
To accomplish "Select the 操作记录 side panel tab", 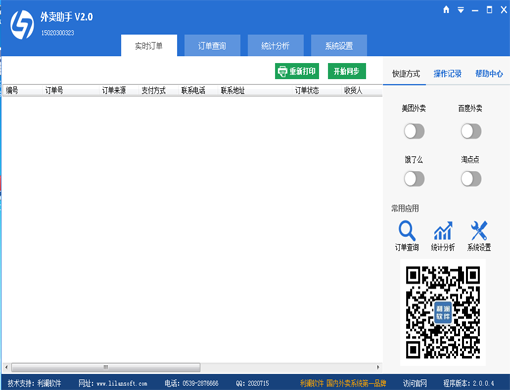I will pyautogui.click(x=447, y=74).
